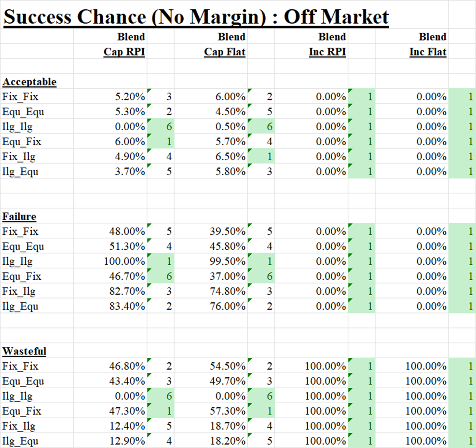Select the "Acceptable" section heading
476x448 pixels.
[x=29, y=81]
